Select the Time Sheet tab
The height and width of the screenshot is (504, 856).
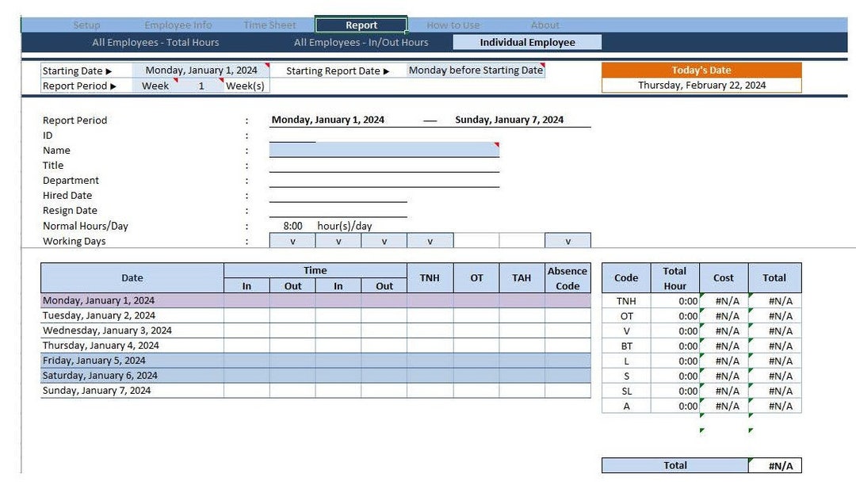coord(269,25)
